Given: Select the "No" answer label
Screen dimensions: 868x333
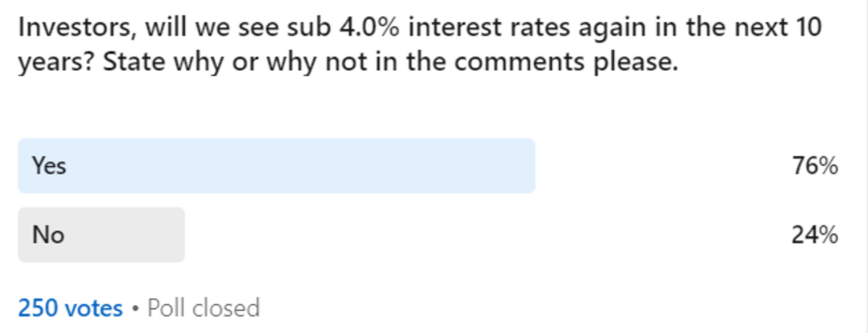Looking at the screenshot, I should tap(48, 235).
